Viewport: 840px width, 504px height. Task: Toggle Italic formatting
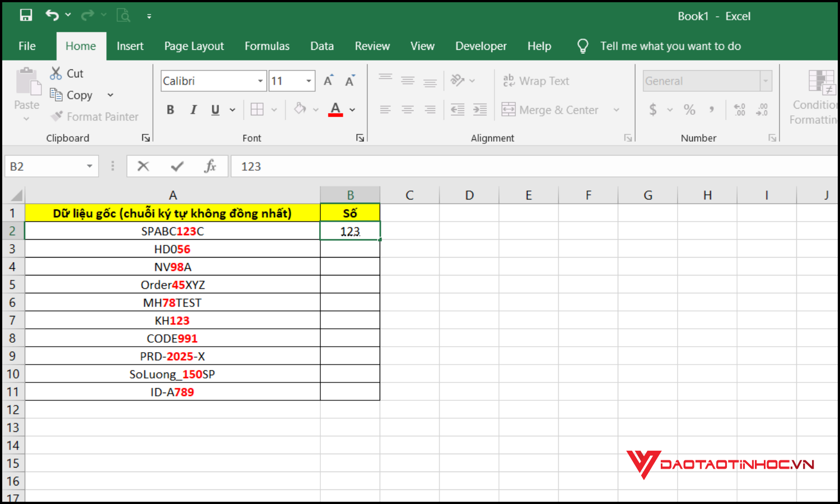[x=193, y=110]
